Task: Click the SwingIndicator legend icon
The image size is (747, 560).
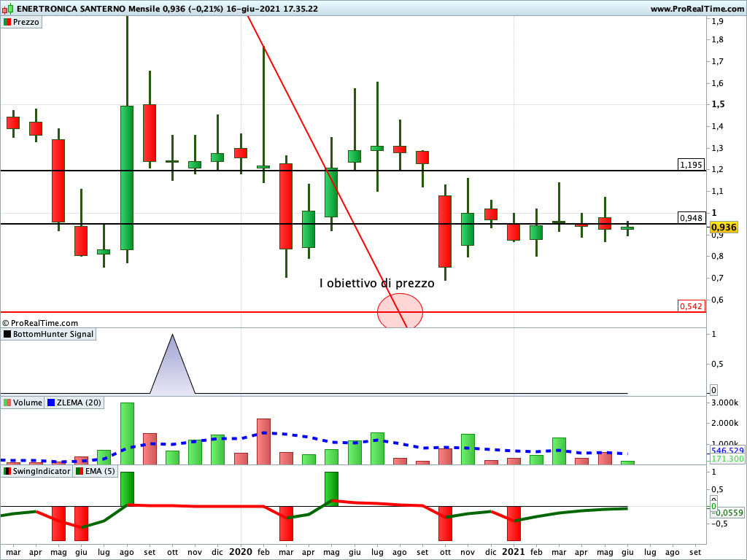Action: (x=7, y=471)
